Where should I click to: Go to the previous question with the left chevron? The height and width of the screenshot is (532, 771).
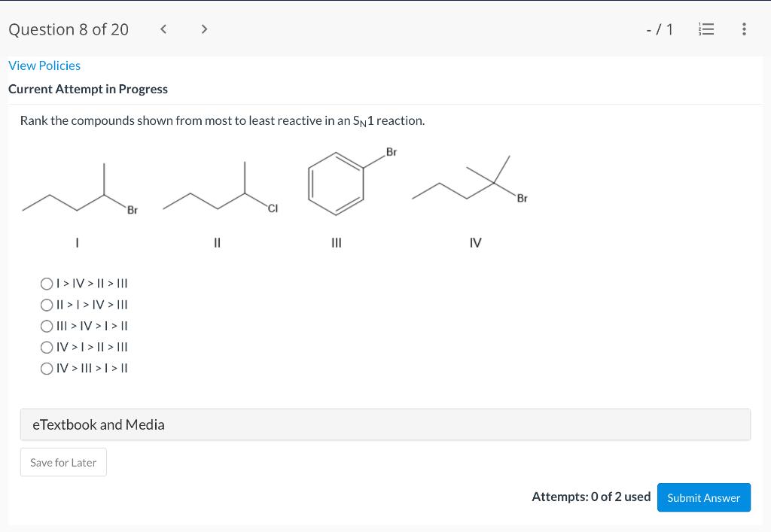pos(163,29)
